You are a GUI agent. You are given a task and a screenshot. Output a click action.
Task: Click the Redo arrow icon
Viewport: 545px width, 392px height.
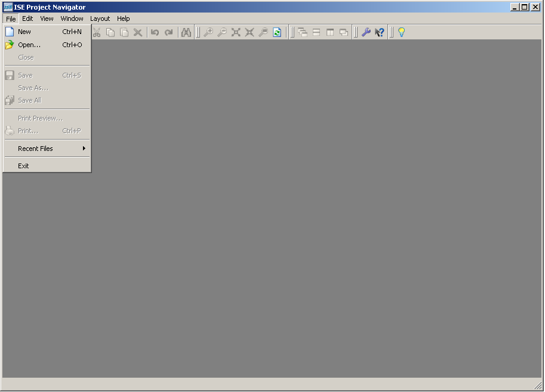click(169, 32)
